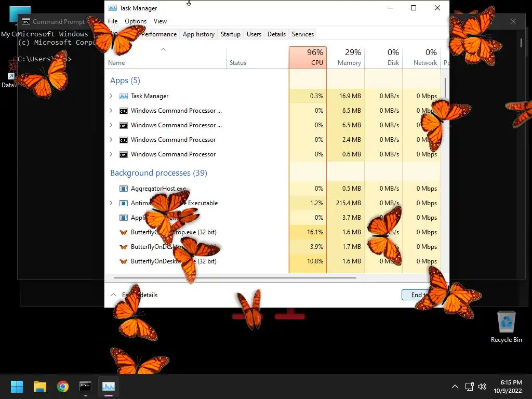Screen dimensions: 532x399
Task: Open the File menu
Action: tap(113, 21)
